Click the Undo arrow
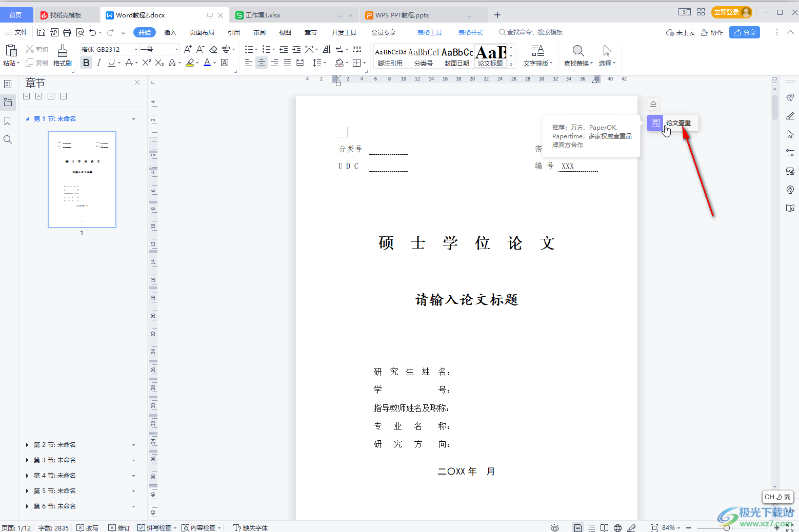 (x=92, y=32)
